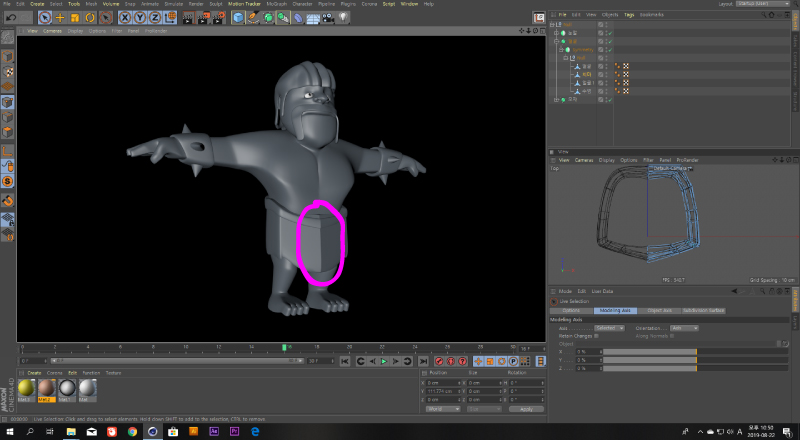This screenshot has width=800, height=440.
Task: Select Make Editable icon in left palette
Action: [x=7, y=37]
